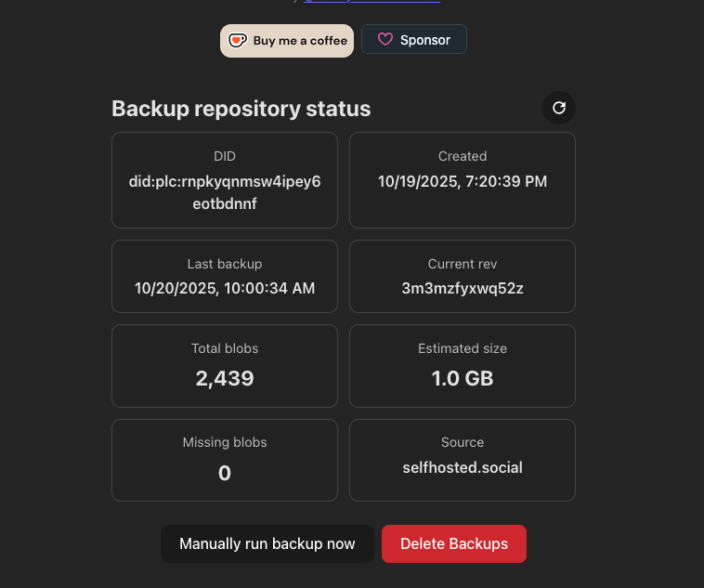Click the total blobs count 2,439
Viewport: 704px width, 588px height.
225,378
